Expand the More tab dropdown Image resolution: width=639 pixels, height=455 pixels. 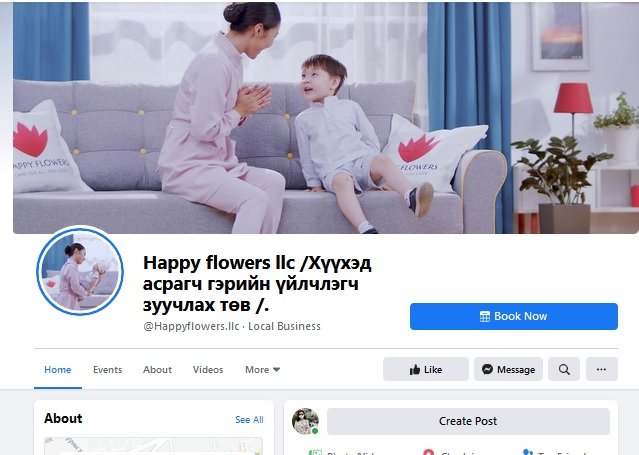point(262,369)
